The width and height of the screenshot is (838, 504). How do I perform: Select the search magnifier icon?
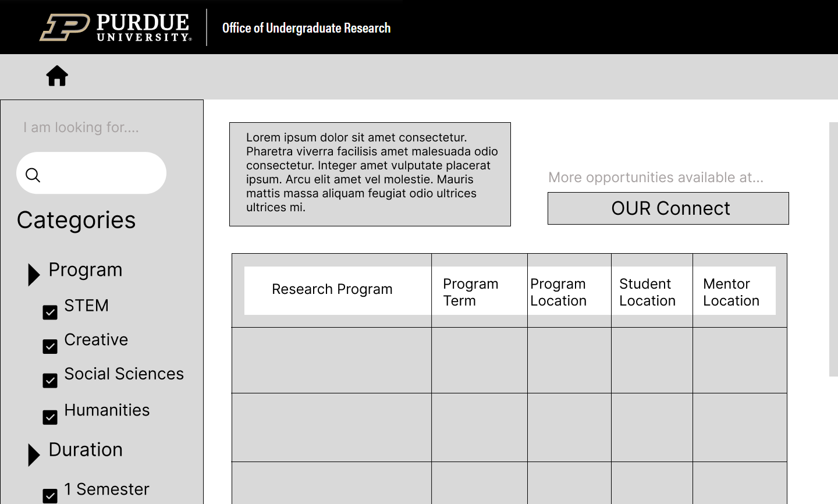[33, 174]
